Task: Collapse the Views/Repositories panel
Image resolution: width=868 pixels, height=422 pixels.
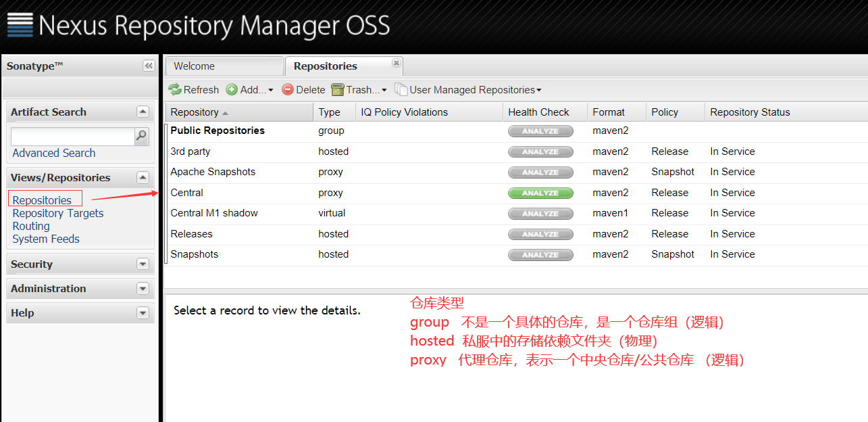Action: [x=143, y=177]
